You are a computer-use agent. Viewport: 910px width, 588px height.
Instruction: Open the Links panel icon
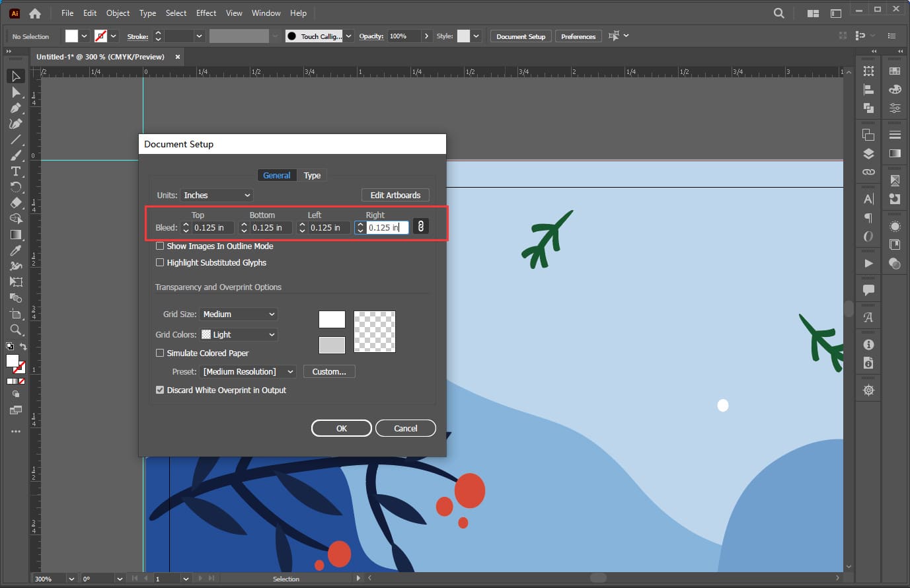[868, 172]
